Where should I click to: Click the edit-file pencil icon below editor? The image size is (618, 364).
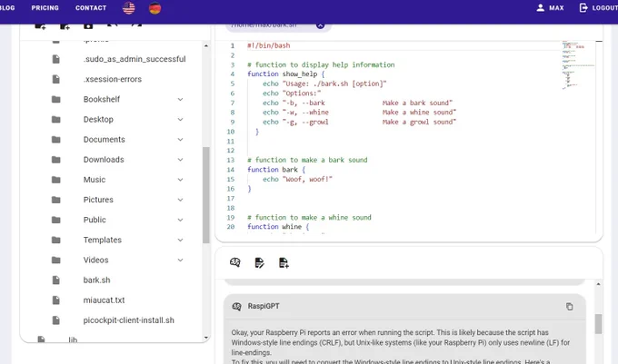259,262
